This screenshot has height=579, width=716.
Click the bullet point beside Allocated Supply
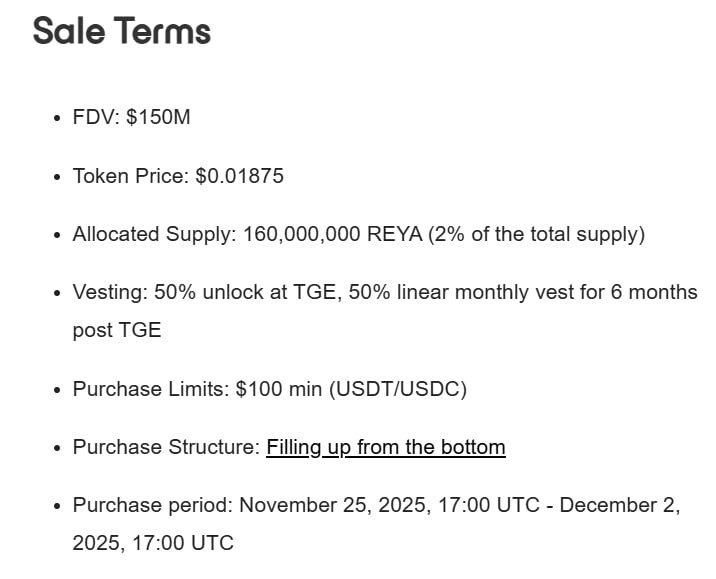coord(57,235)
